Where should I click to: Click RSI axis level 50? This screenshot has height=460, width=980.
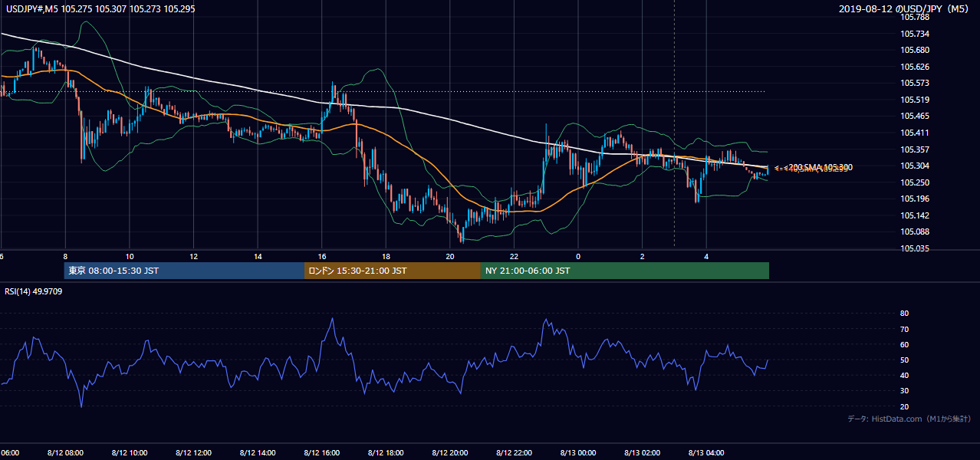point(904,360)
